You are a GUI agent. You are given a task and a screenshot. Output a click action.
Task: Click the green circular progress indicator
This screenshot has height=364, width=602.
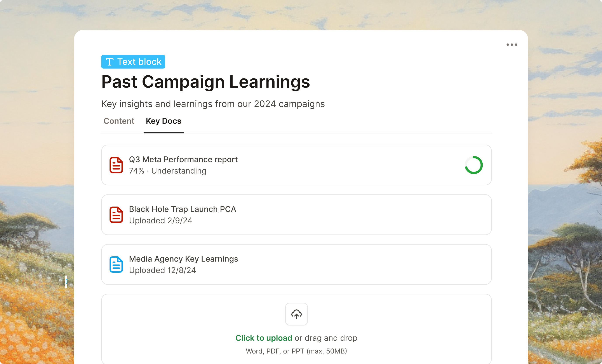[474, 165]
